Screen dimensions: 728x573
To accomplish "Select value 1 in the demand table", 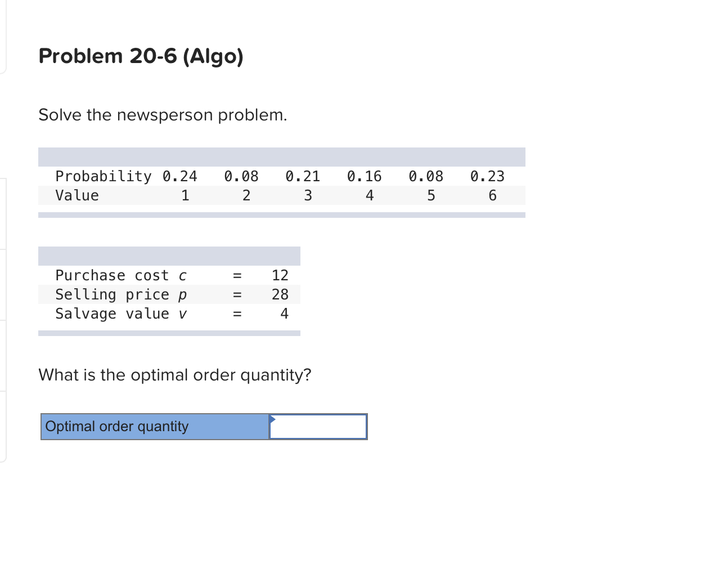I will tap(185, 195).
